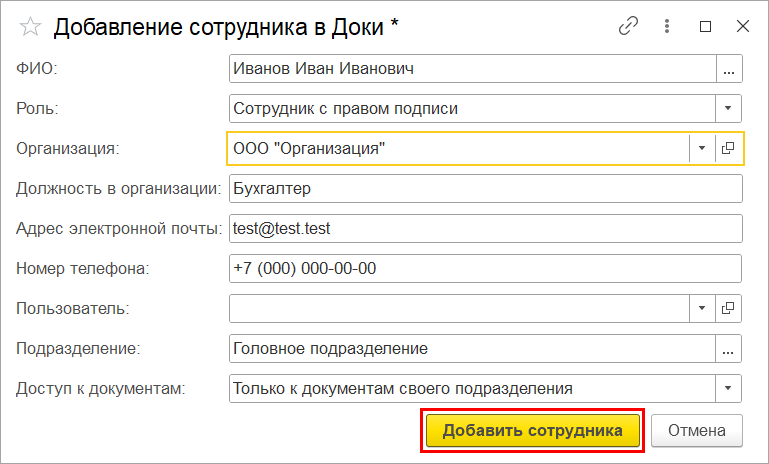Click the Отмена button
This screenshot has height=464, width=769.
(697, 431)
